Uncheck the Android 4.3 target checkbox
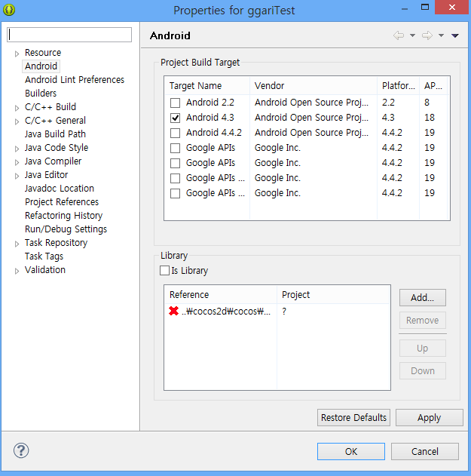Image resolution: width=471 pixels, height=476 pixels. click(175, 118)
